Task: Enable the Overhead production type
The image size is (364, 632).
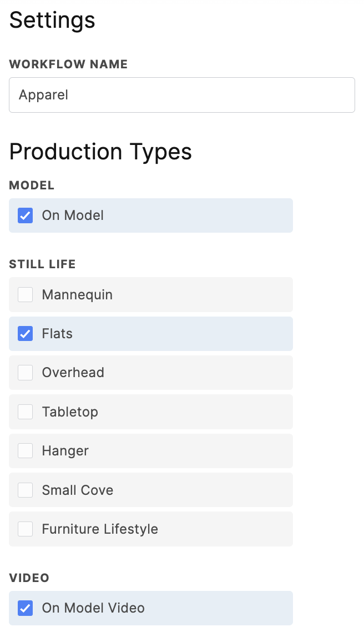Action: click(x=25, y=373)
